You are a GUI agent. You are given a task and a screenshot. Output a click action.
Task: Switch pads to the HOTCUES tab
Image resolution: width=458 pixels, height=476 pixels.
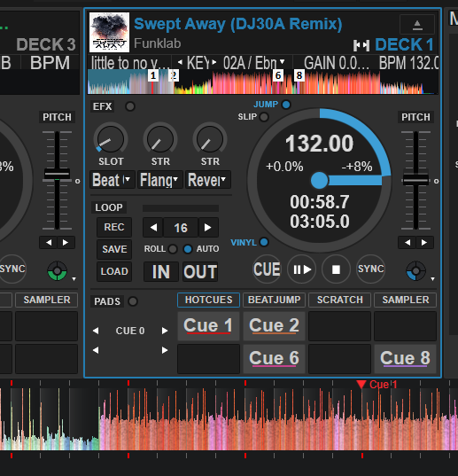pyautogui.click(x=209, y=300)
